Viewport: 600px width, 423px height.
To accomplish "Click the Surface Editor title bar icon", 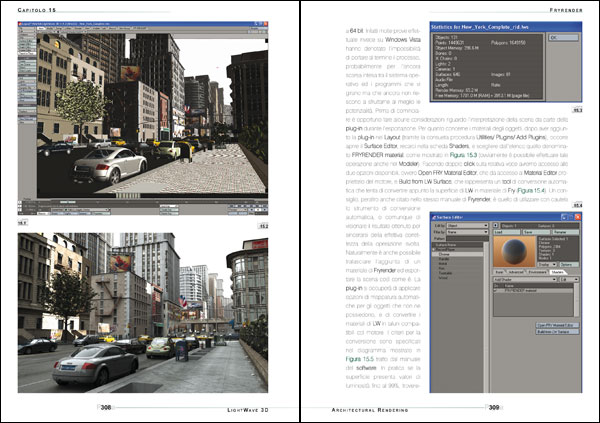I will 434,217.
